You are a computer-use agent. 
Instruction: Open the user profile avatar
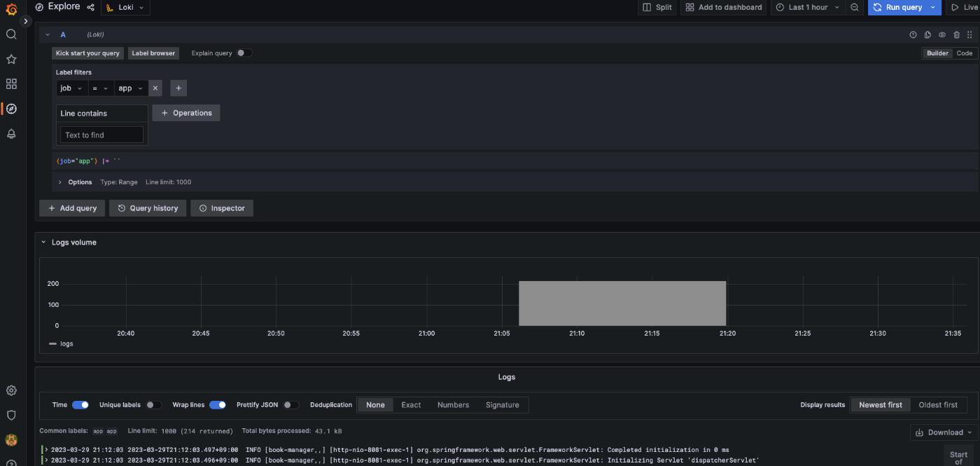pyautogui.click(x=11, y=440)
